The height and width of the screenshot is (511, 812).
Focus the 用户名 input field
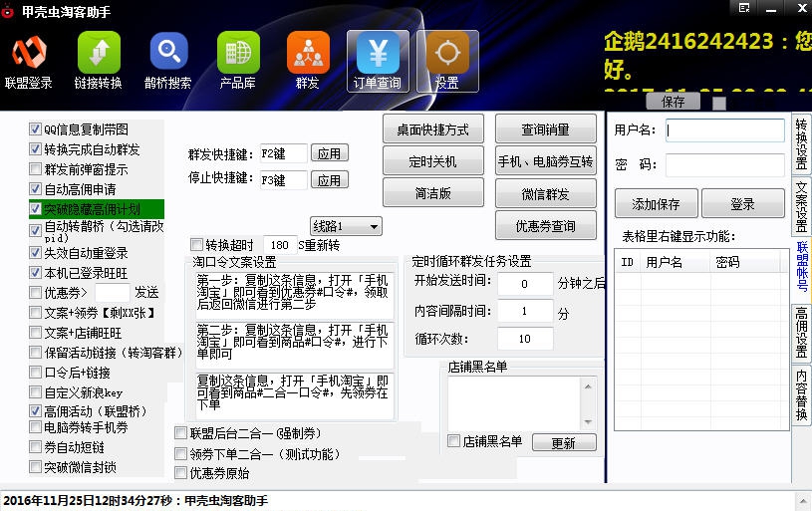(724, 130)
